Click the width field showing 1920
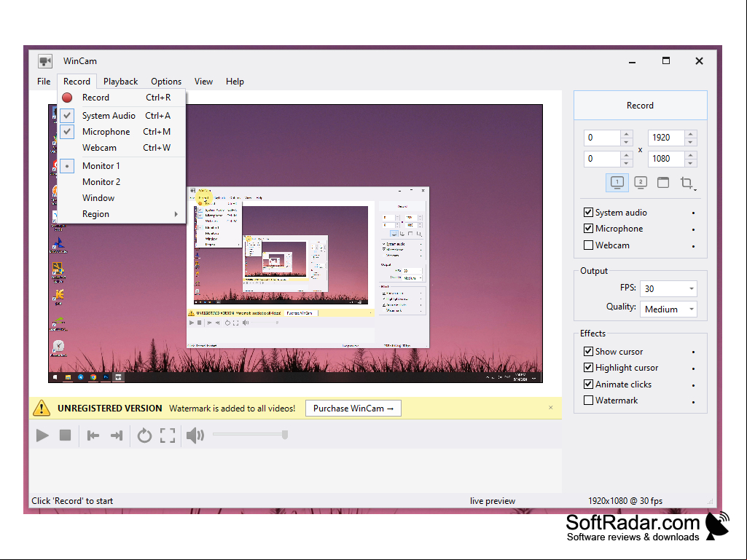Screen dimensions: 747x560 coord(666,138)
